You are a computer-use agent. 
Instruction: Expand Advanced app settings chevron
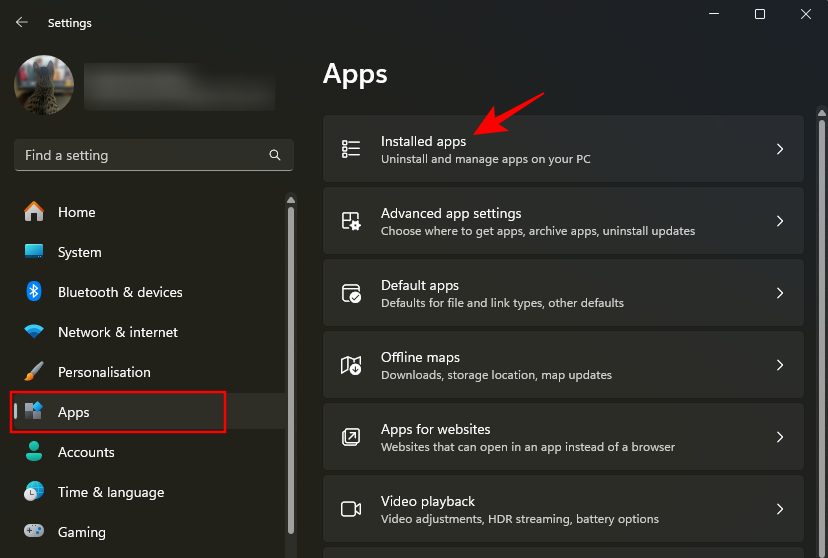click(x=780, y=221)
